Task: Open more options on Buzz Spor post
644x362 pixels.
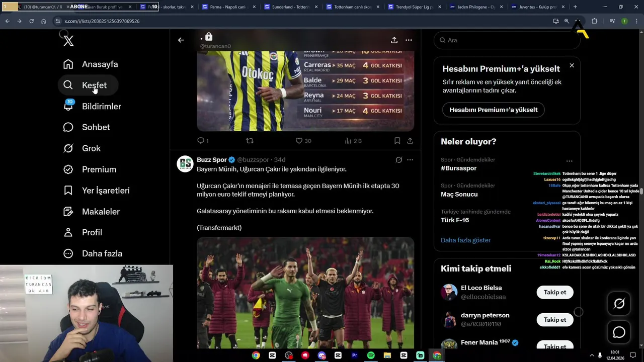Action: [x=410, y=160]
